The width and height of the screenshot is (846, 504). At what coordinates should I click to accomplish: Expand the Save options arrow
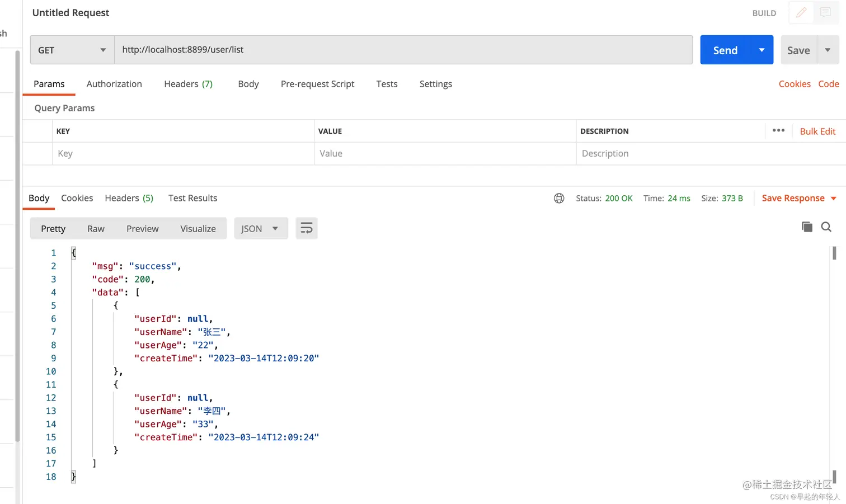[x=828, y=50]
